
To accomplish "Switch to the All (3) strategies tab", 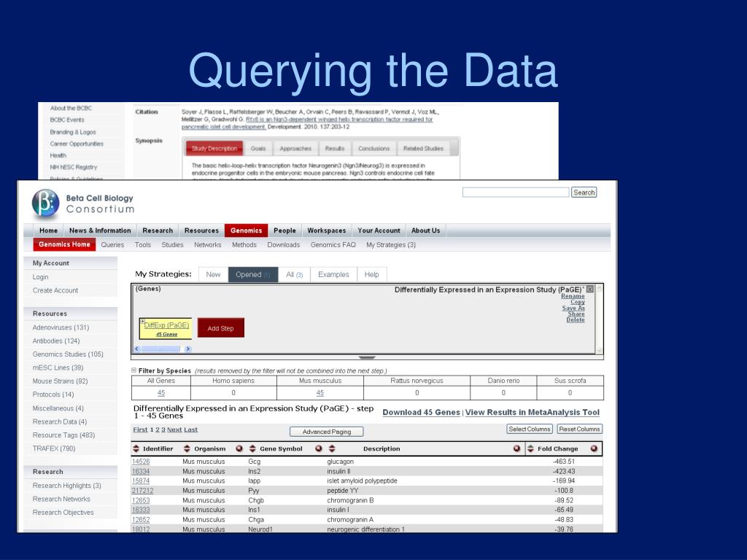I will coord(295,274).
